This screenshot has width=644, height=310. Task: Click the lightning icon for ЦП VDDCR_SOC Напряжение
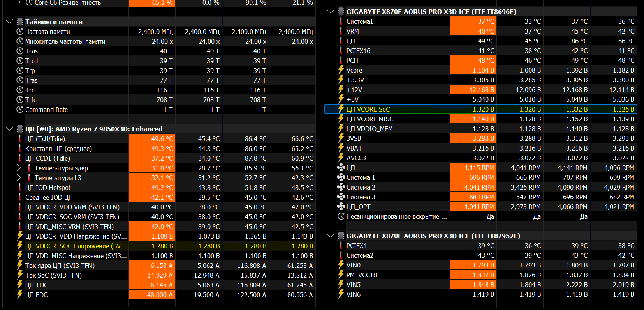tap(20, 246)
